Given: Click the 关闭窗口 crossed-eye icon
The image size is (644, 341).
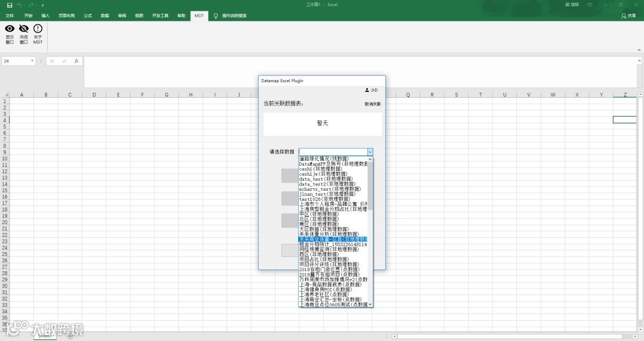Looking at the screenshot, I should [x=24, y=29].
